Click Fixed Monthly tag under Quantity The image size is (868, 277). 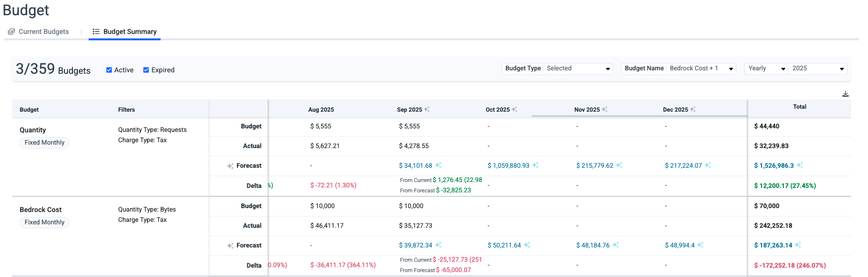[x=44, y=143]
